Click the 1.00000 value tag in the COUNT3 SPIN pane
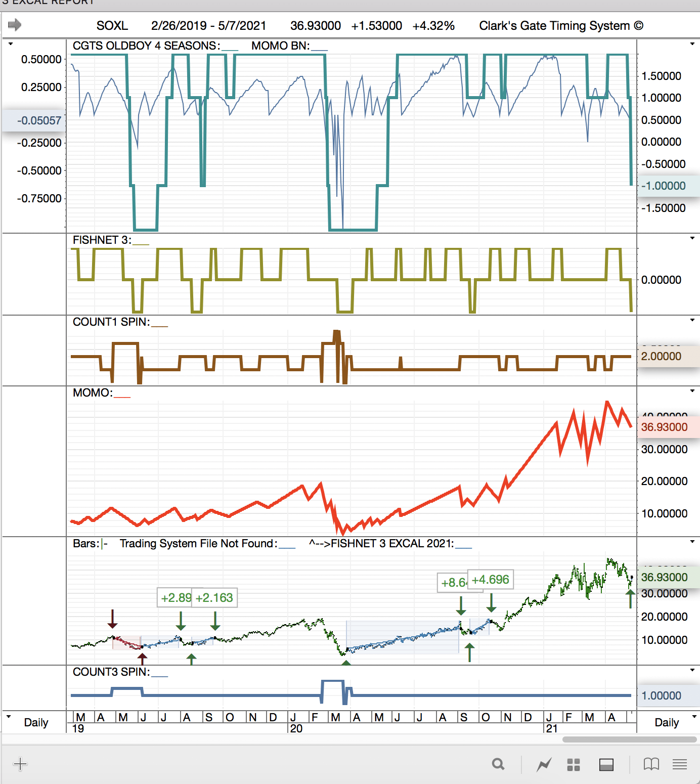The image size is (700, 784). click(x=668, y=695)
